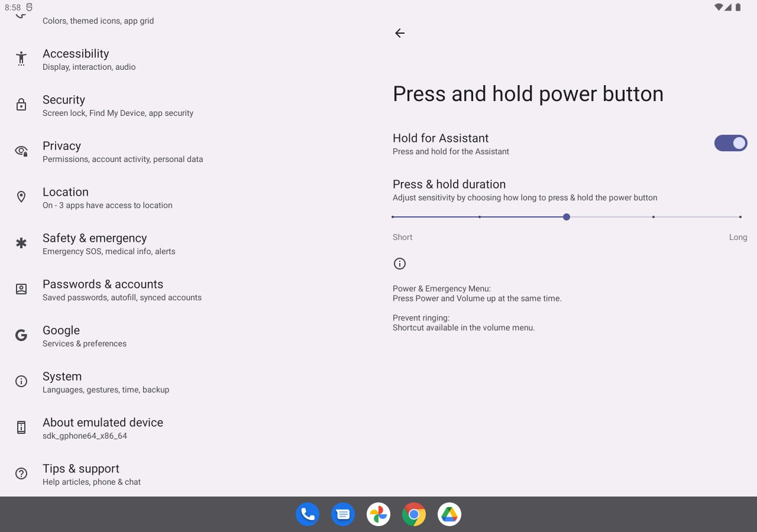Click 'Languages, gestures, time, backup' subtitle
This screenshot has height=532, width=757.
tap(106, 390)
